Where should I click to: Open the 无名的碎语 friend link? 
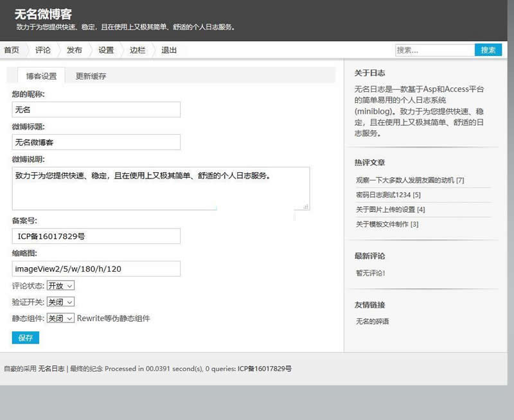(372, 321)
